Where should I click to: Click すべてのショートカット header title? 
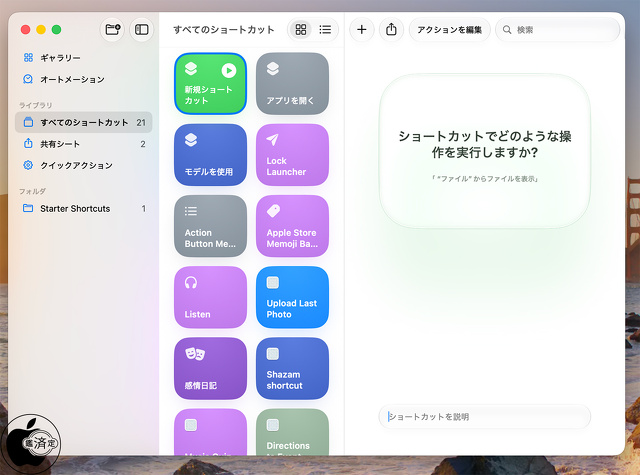tap(224, 30)
